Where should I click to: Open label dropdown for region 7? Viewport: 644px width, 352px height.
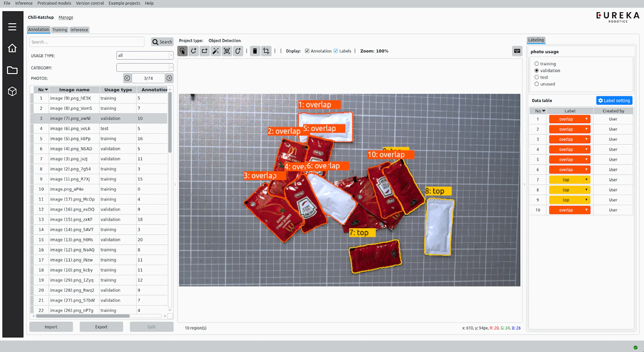coord(569,180)
